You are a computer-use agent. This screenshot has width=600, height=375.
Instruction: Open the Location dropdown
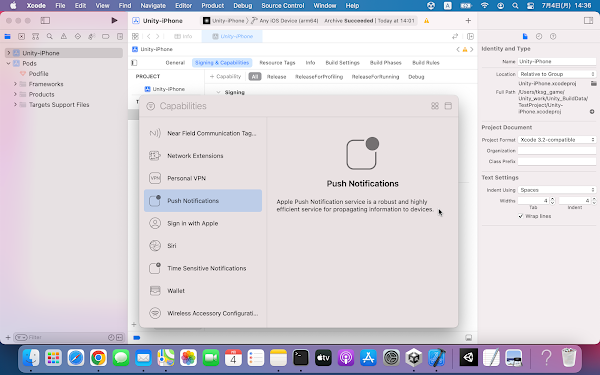pyautogui.click(x=557, y=74)
